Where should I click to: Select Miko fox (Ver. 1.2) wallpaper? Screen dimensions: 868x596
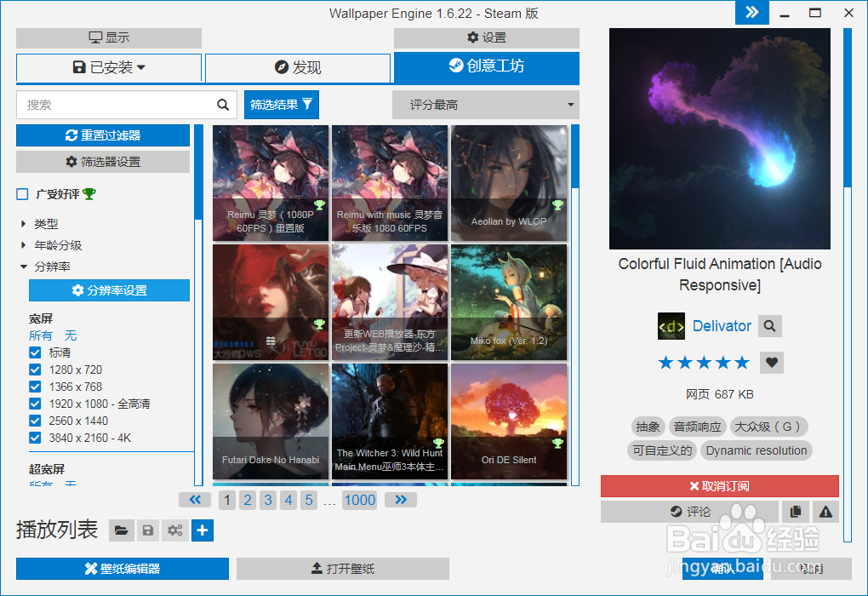point(509,302)
